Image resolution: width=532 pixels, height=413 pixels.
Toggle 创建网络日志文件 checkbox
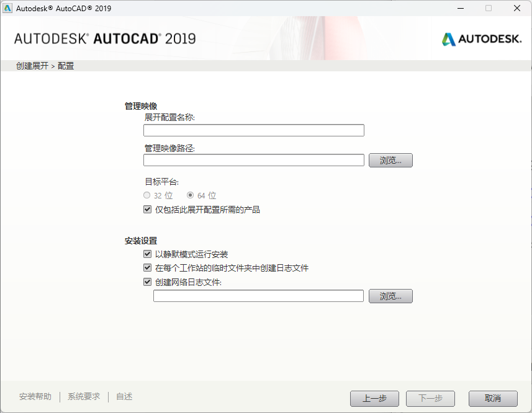click(x=147, y=282)
